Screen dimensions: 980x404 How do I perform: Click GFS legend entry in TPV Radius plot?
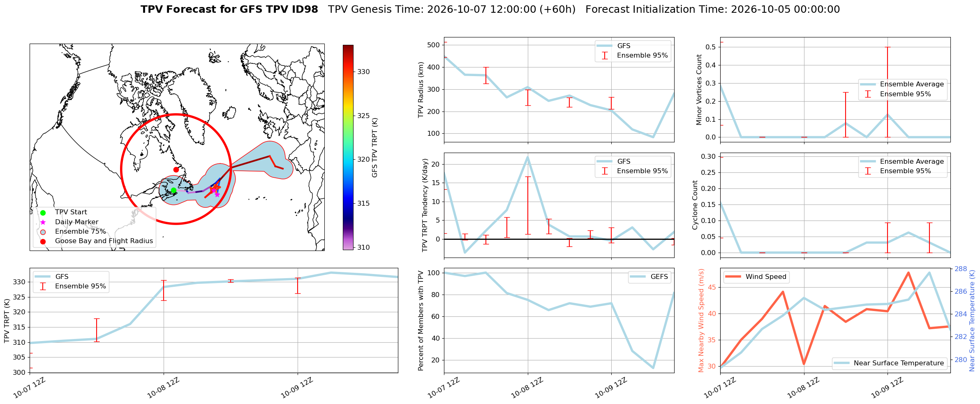point(614,46)
